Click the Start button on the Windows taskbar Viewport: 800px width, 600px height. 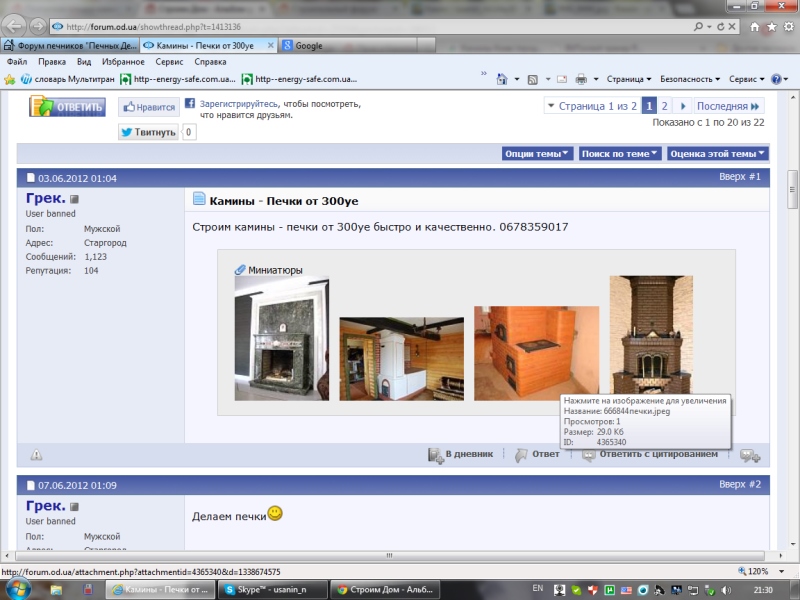coord(18,590)
